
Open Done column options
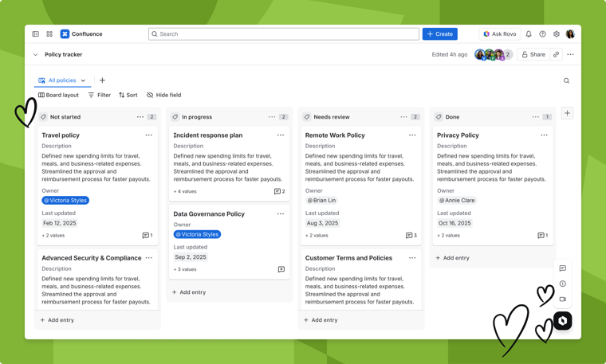click(x=535, y=117)
